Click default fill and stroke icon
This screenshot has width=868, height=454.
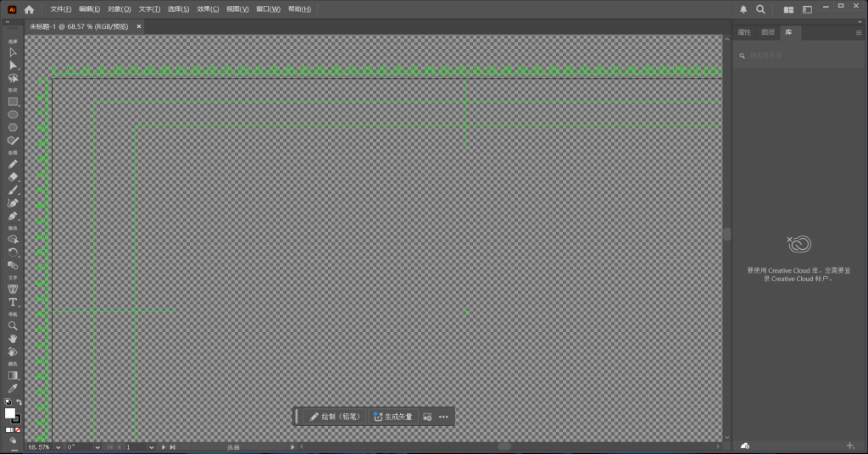pos(8,402)
